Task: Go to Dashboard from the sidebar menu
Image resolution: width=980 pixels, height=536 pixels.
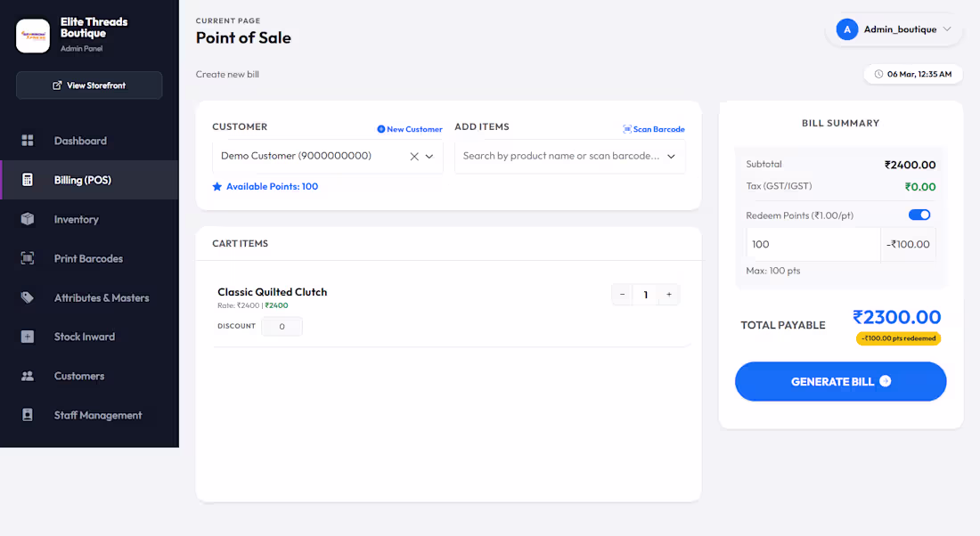Action: point(80,141)
